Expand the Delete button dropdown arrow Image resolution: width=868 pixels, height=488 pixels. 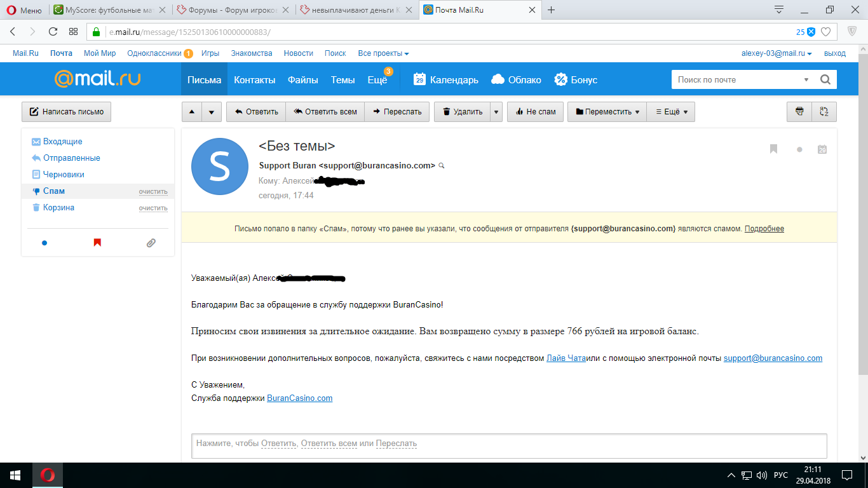tap(496, 112)
